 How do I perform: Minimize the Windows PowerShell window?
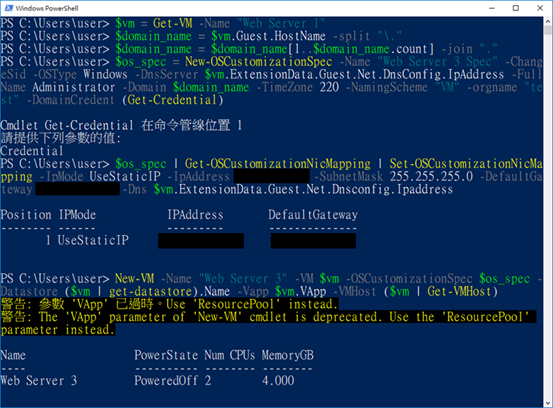(492, 8)
